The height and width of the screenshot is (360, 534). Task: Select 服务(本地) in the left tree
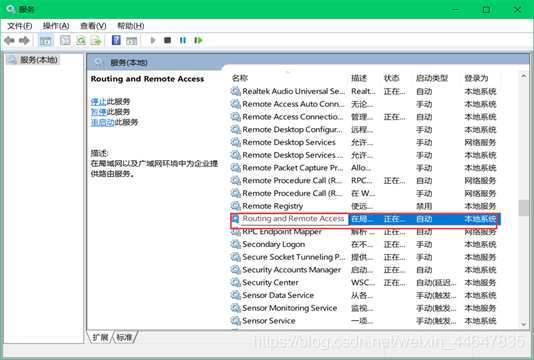pyautogui.click(x=33, y=60)
